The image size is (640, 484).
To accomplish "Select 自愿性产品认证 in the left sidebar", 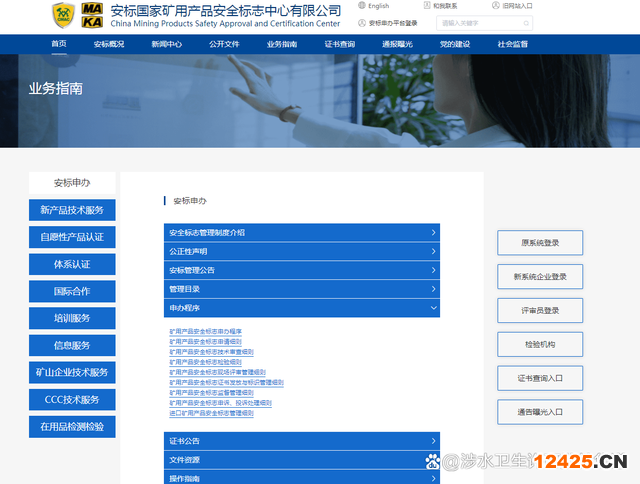I will point(72,238).
